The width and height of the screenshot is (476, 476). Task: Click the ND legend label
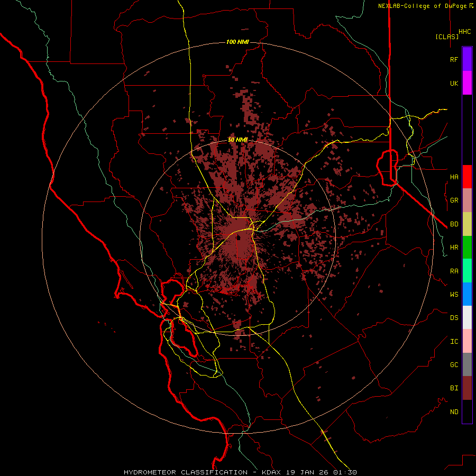click(x=454, y=411)
